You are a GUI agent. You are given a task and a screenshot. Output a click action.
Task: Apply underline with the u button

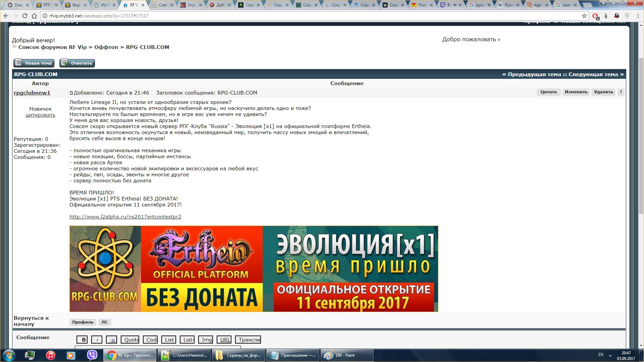point(112,340)
